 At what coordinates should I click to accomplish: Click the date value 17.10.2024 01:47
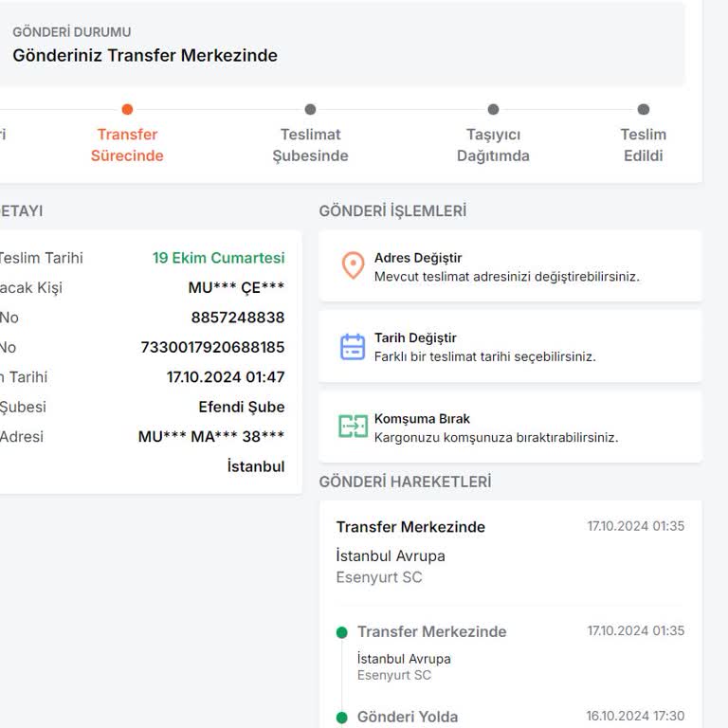coord(226,377)
